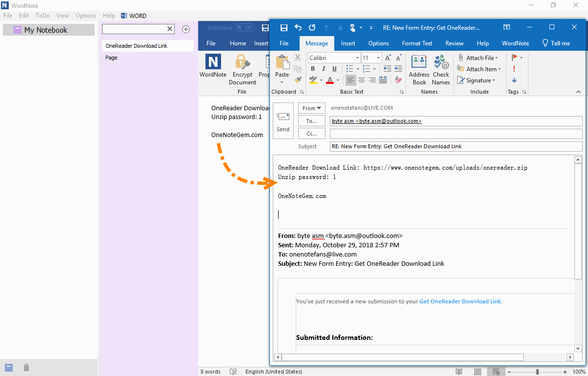Click the WordNote icon in Word's ribbon

pos(213,66)
